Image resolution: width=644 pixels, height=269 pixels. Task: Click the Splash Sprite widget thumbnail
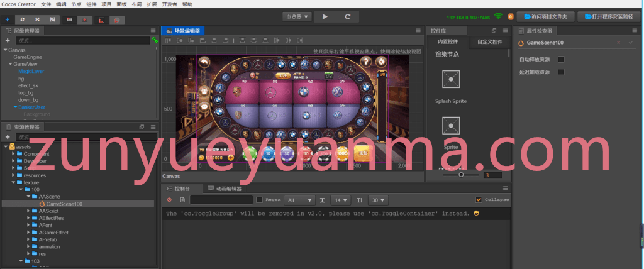click(x=451, y=79)
